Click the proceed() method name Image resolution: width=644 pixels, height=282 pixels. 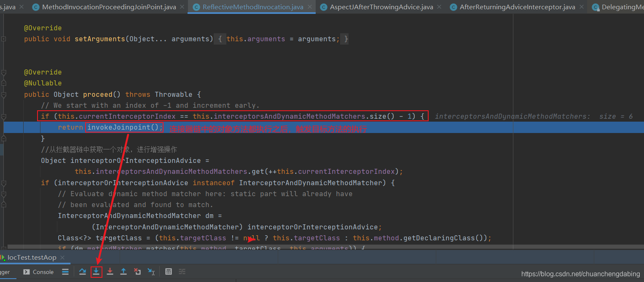(98, 95)
